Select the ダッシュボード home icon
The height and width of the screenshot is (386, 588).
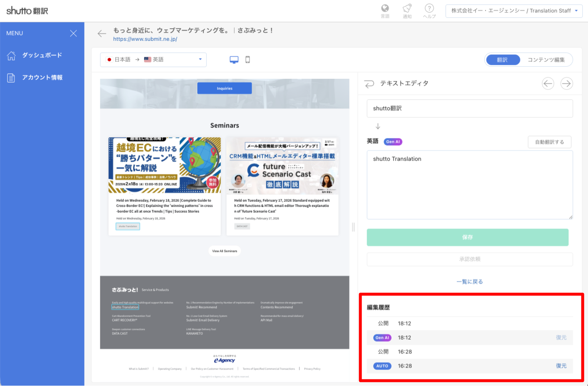tap(11, 55)
